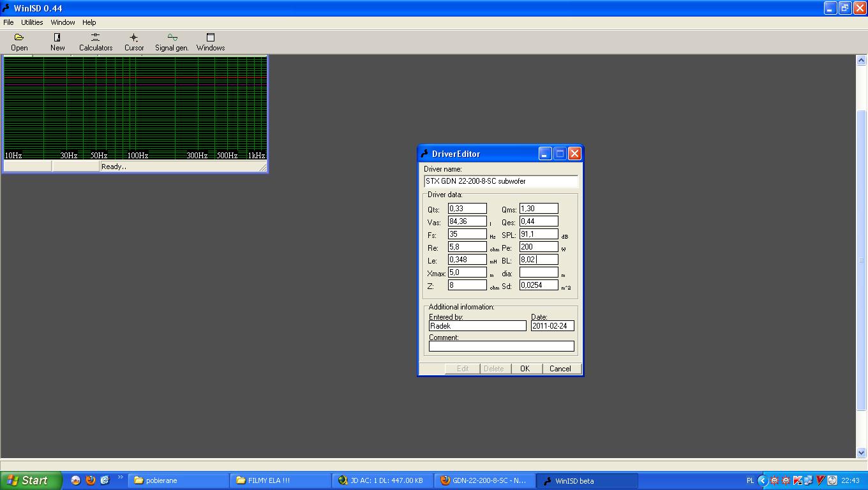Viewport: 868px width, 490px height.
Task: Select the Le value field
Action: pyautogui.click(x=467, y=260)
